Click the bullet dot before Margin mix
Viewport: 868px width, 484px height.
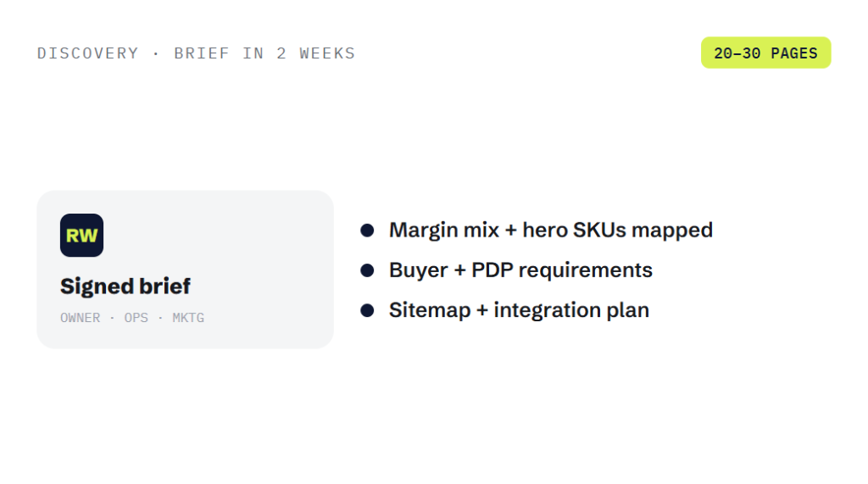pos(367,231)
